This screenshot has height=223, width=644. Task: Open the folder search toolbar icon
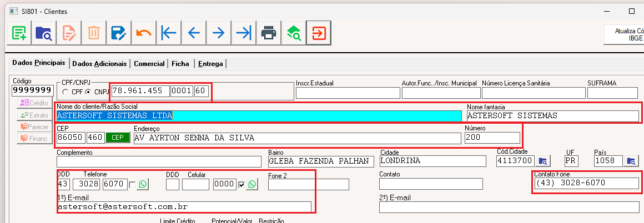(44, 33)
